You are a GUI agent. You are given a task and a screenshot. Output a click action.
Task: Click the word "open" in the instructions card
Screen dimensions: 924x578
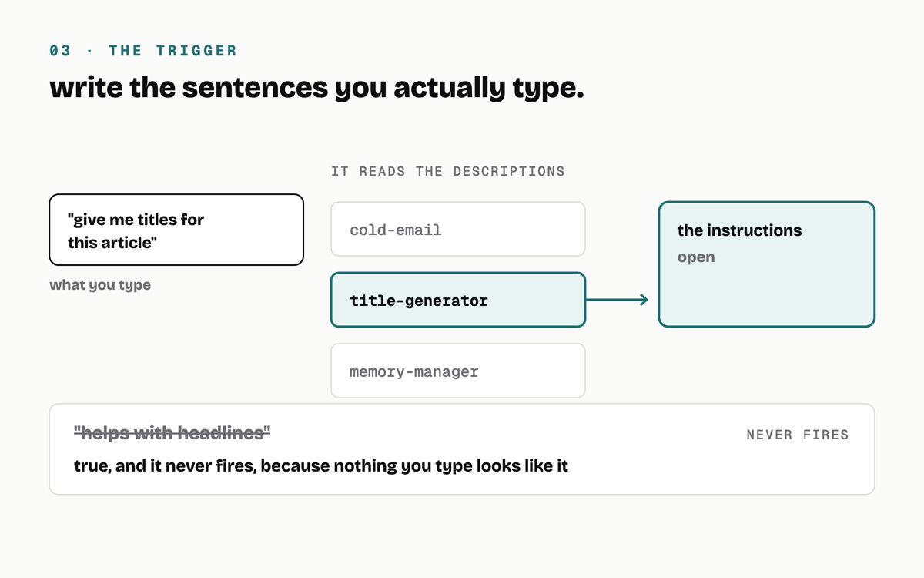point(696,257)
